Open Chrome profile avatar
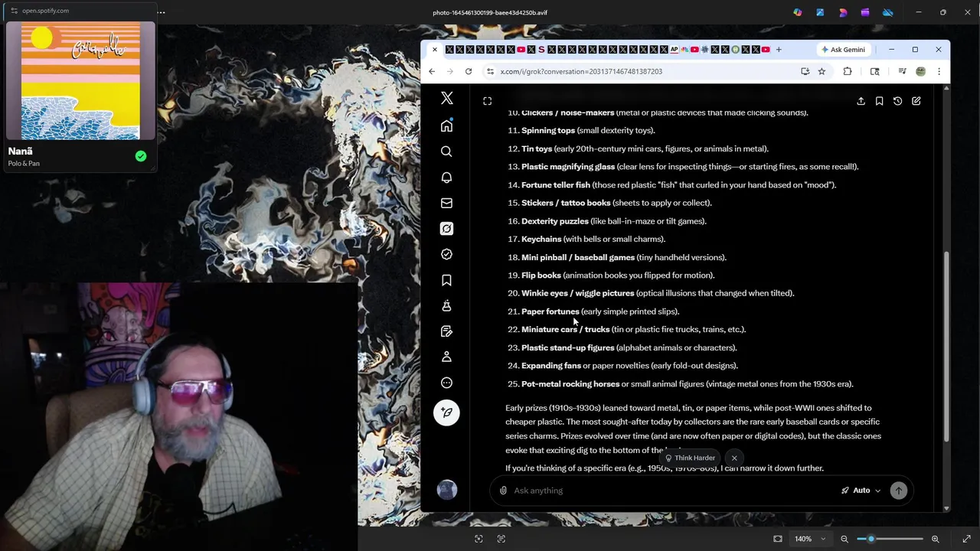Screen dimensions: 980x551 pos(920,71)
